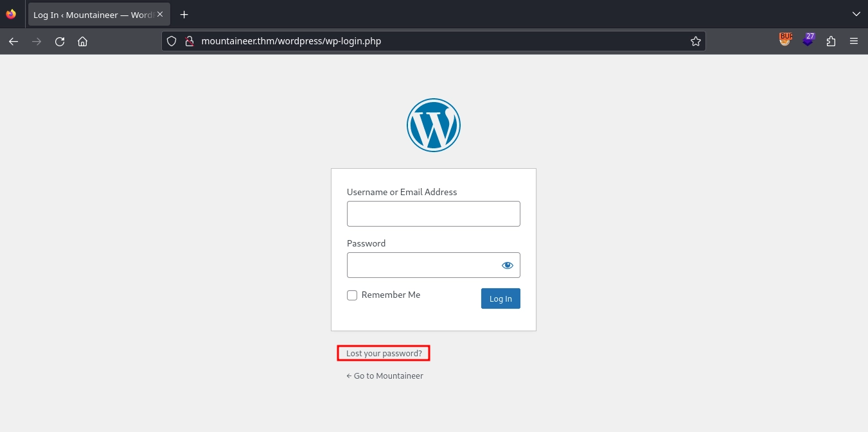This screenshot has height=432, width=868.
Task: Click the Lost your password? link
Action: 384,353
